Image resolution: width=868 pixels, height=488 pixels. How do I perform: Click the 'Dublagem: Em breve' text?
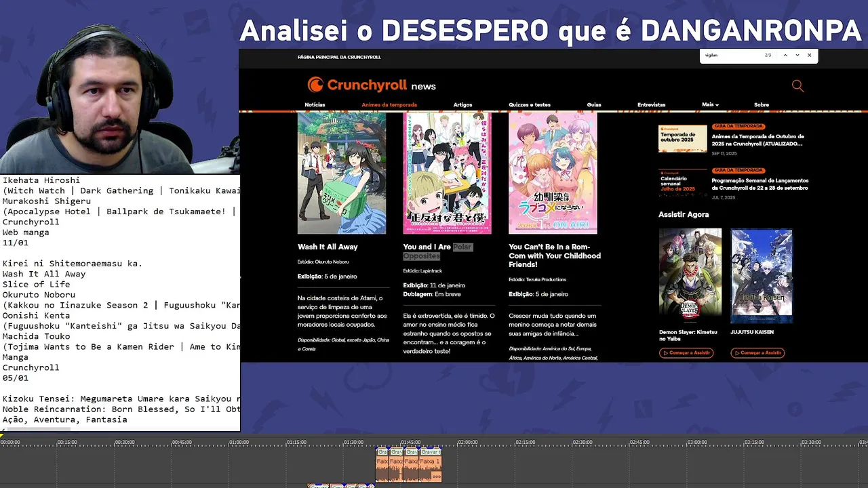pyautogui.click(x=432, y=294)
